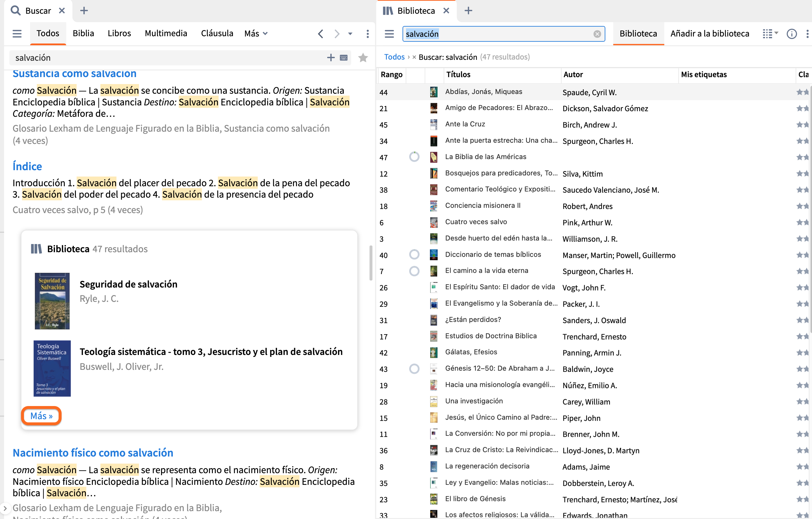
Task: Expand the Más search type dropdown
Action: coord(256,33)
